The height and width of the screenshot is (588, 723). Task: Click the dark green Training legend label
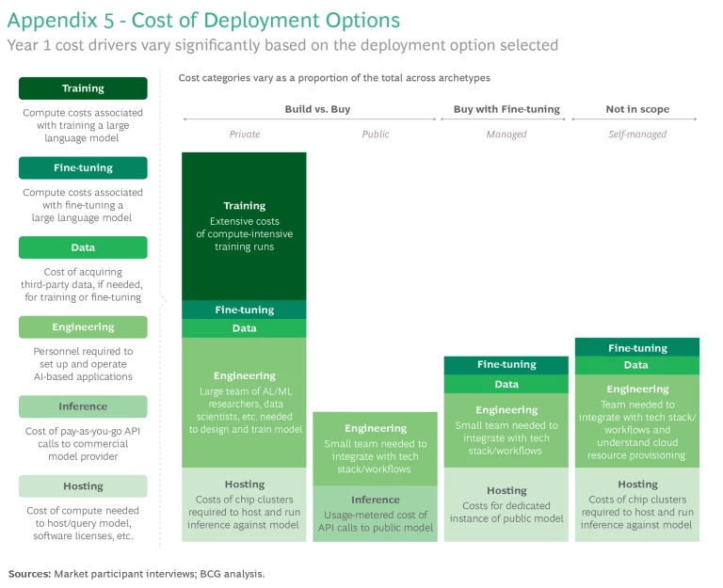[x=83, y=88]
